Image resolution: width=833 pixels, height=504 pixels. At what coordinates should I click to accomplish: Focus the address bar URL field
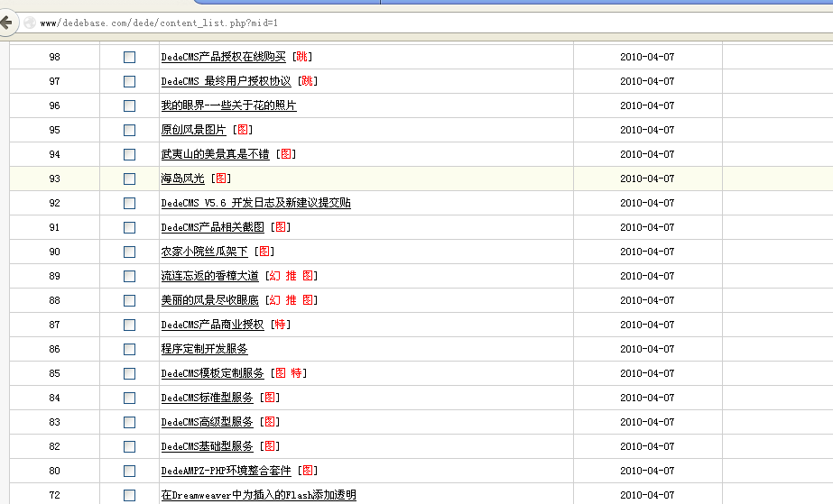pos(425,23)
